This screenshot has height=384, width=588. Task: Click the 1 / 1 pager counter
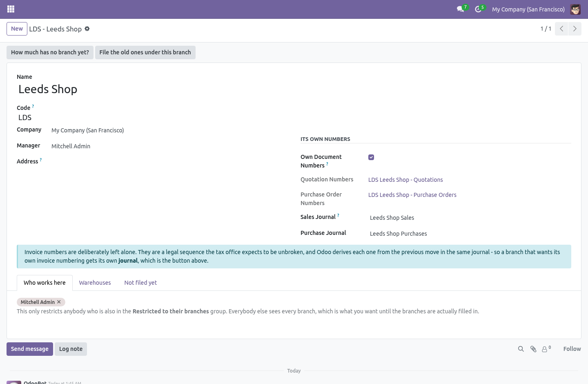[546, 29]
